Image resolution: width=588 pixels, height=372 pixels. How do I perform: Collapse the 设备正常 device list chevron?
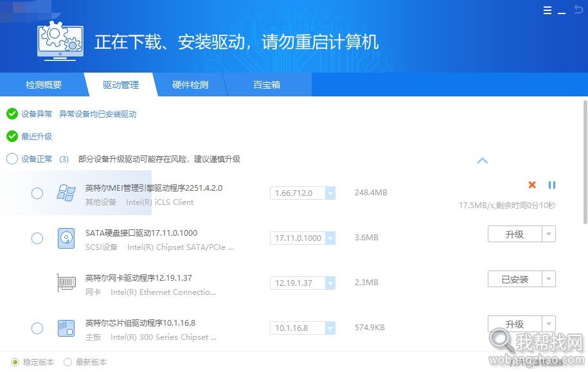click(482, 161)
